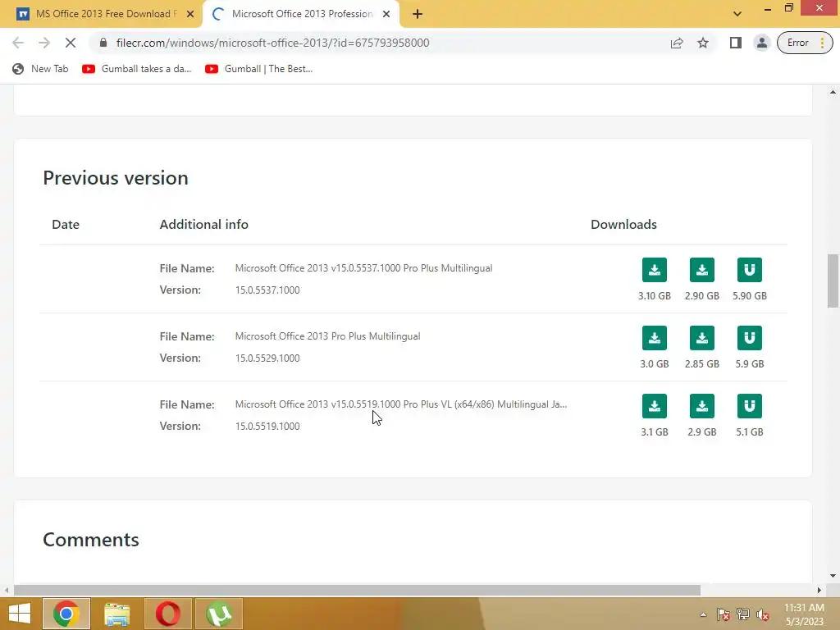840x630 pixels.
Task: Go forward in browser history
Action: tap(44, 43)
